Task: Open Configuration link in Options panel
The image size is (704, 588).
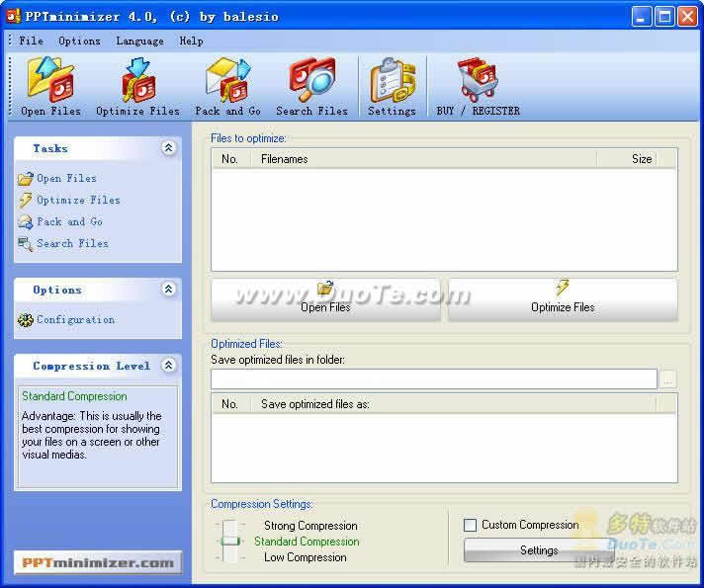Action: coord(75,319)
